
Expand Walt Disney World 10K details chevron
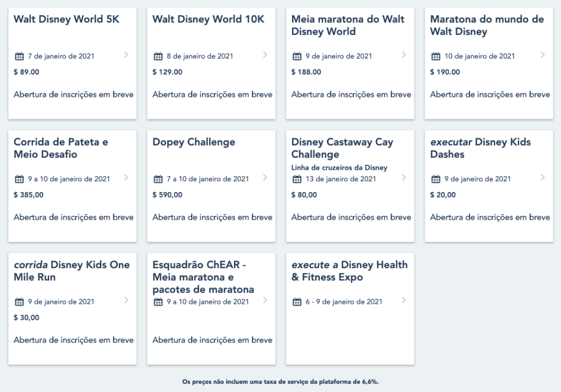pyautogui.click(x=265, y=55)
